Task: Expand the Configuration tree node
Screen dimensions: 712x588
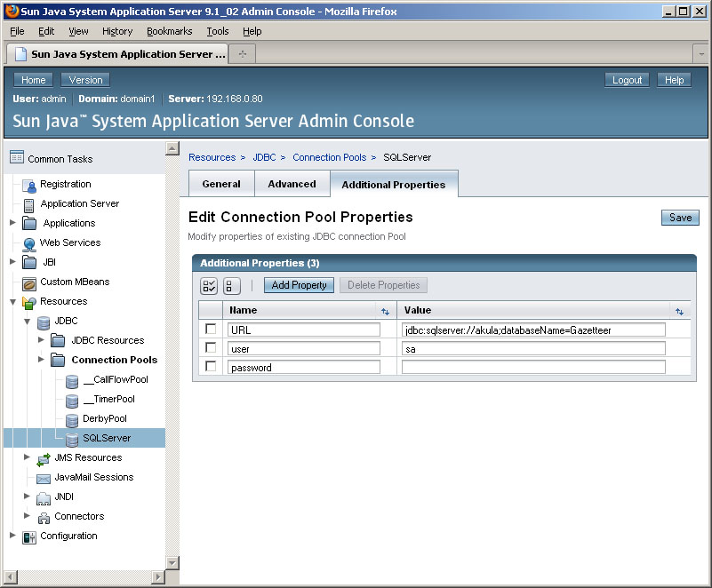Action: point(12,535)
